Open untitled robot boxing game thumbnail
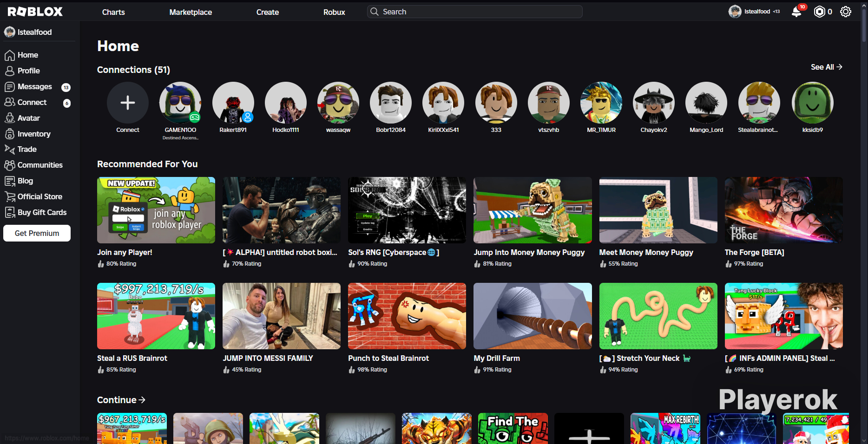The height and width of the screenshot is (444, 868). [282, 210]
